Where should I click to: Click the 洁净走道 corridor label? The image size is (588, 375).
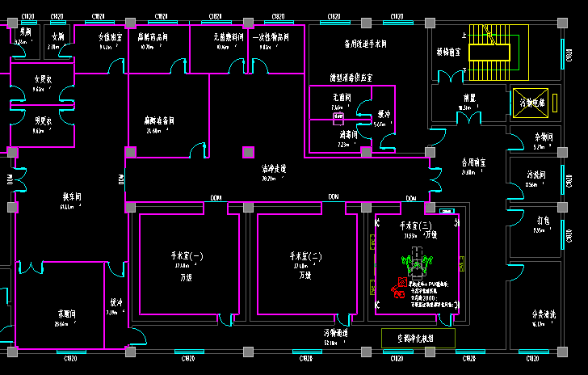click(x=273, y=170)
